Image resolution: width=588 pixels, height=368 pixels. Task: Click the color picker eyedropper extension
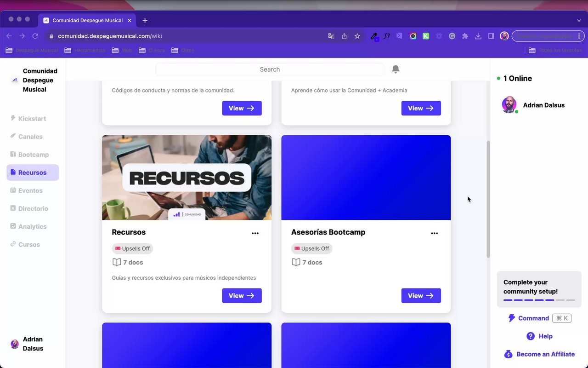[x=374, y=36]
